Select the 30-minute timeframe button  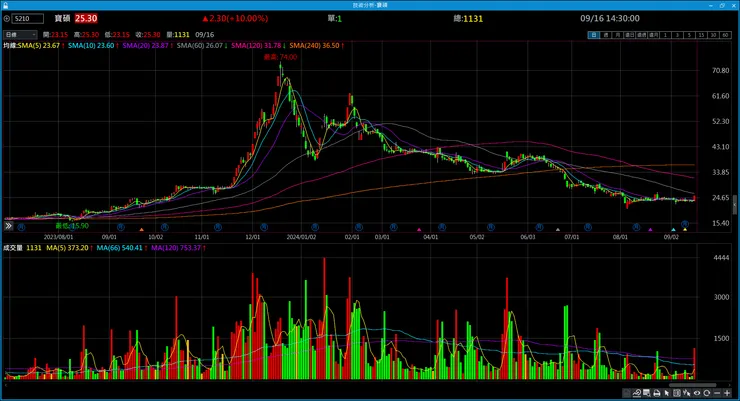[x=713, y=35]
